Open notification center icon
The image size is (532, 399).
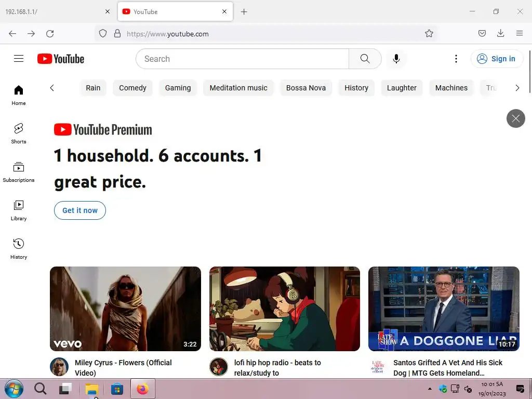[520, 389]
